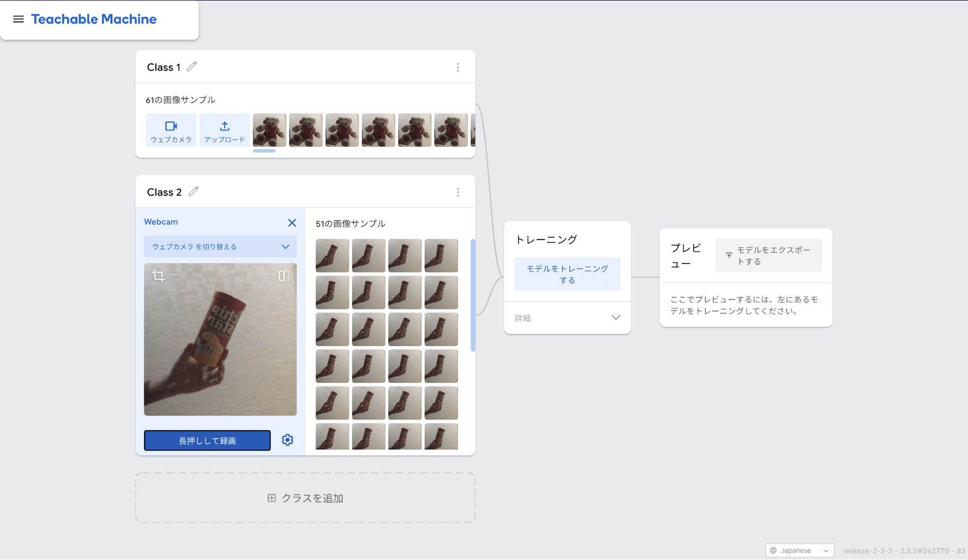Click モデルをトレーニングする button
Screen dimensions: 968x560
pos(568,274)
